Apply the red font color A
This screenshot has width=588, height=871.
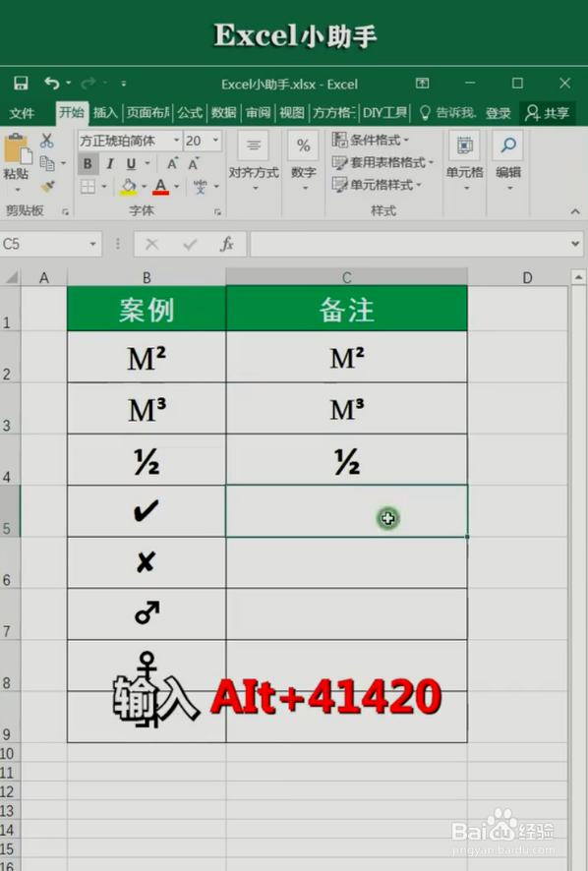pos(160,187)
